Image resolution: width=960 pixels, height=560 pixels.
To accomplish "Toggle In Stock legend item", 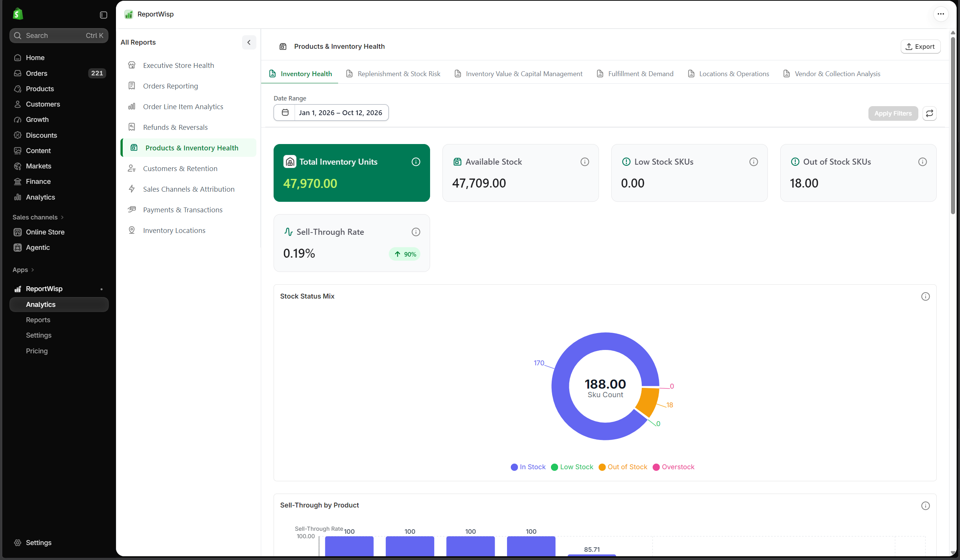I will pos(528,467).
